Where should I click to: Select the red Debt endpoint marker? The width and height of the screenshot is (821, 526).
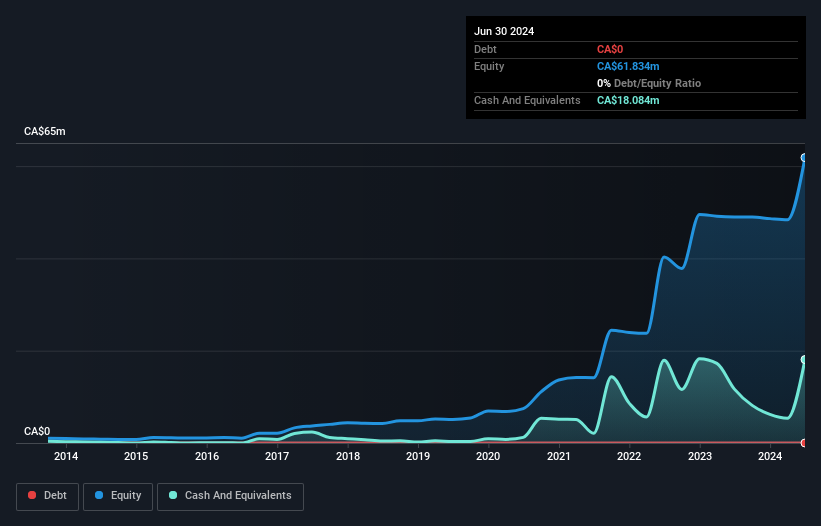804,443
